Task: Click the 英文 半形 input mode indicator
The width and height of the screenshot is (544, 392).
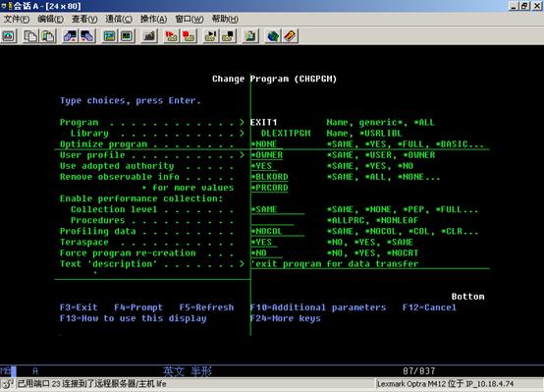Action: pos(187,371)
